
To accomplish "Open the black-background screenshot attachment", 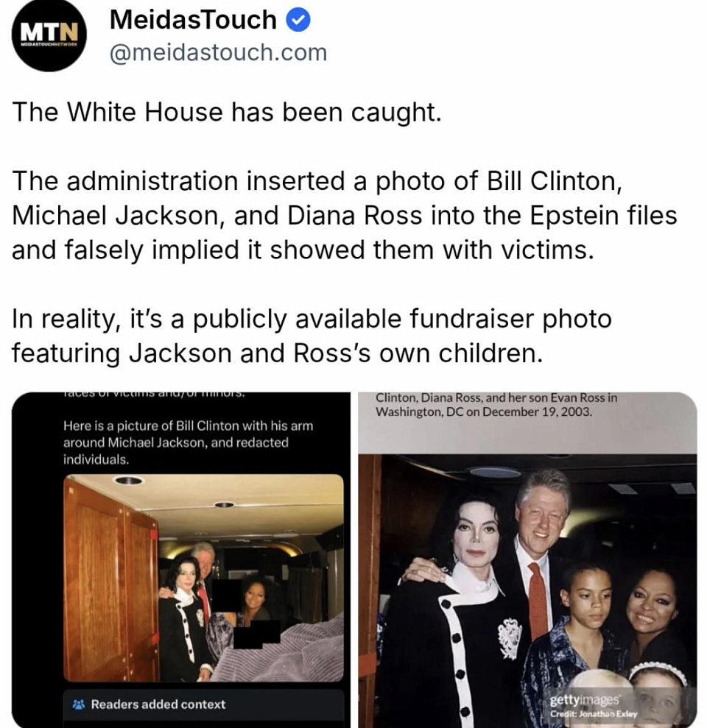I will coord(181,560).
